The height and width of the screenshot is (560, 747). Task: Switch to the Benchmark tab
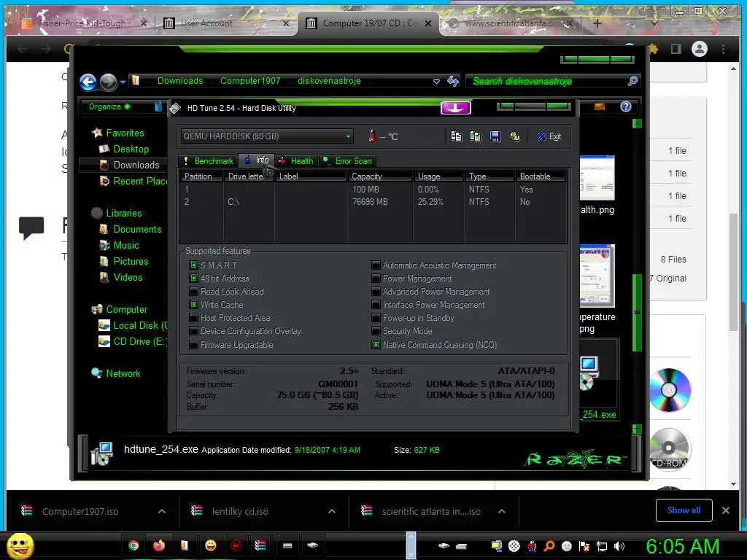click(209, 161)
